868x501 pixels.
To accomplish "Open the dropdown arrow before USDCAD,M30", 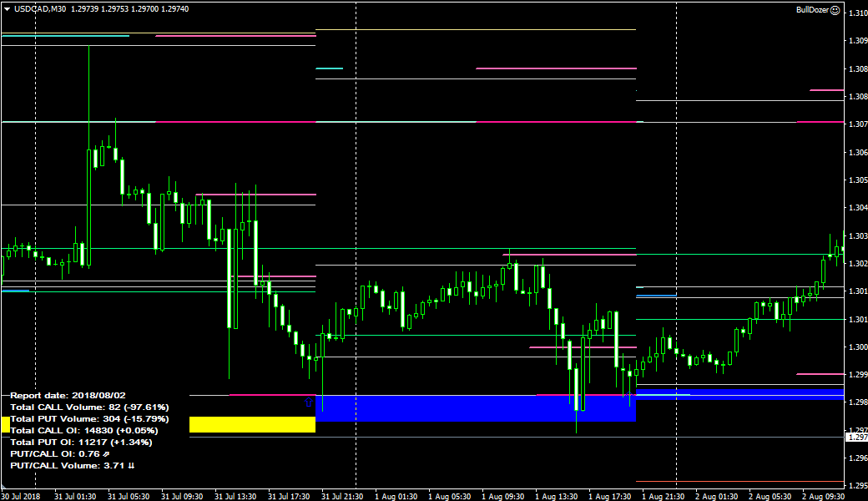I will point(7,8).
